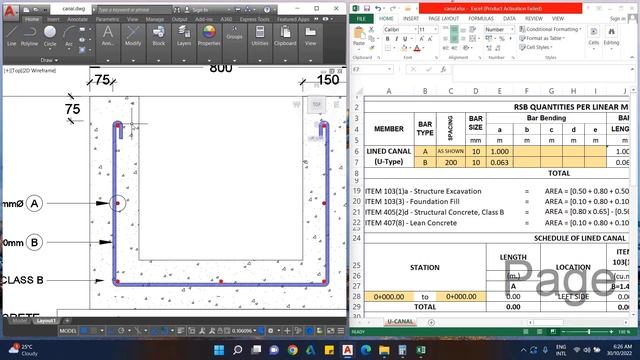Open the Insert tab in AutoCAD

[53, 19]
